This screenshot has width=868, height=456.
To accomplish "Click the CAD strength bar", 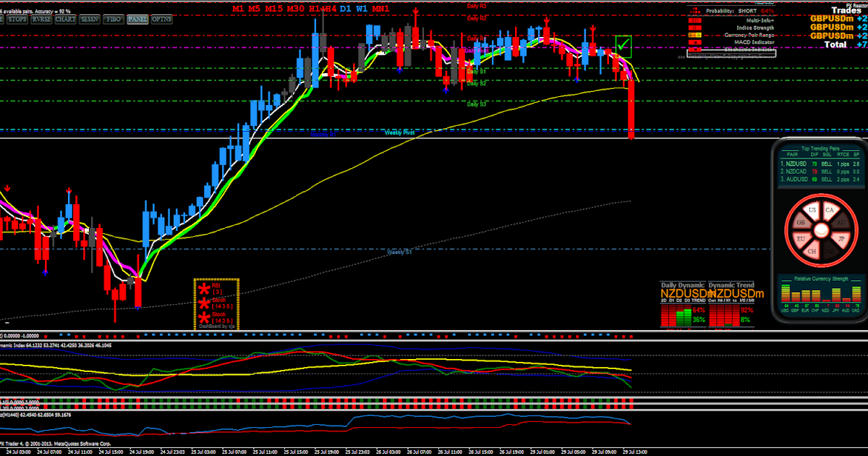I will point(856,294).
